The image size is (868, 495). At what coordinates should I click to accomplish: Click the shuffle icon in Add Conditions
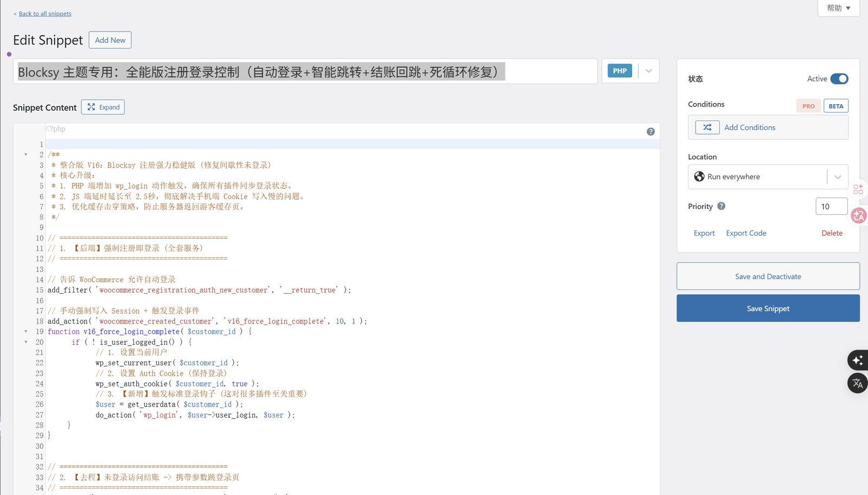707,128
